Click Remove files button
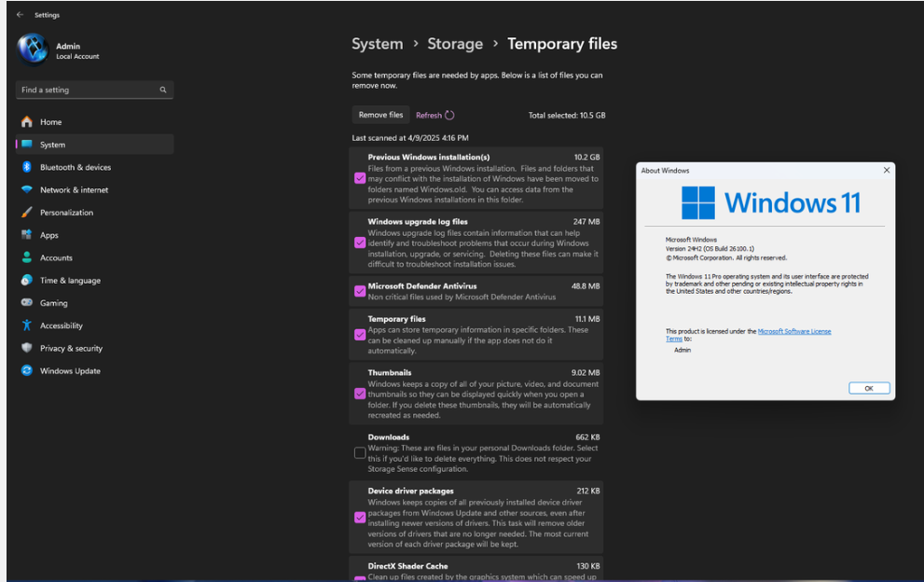Screen dimensions: 924x582 [x=380, y=115]
